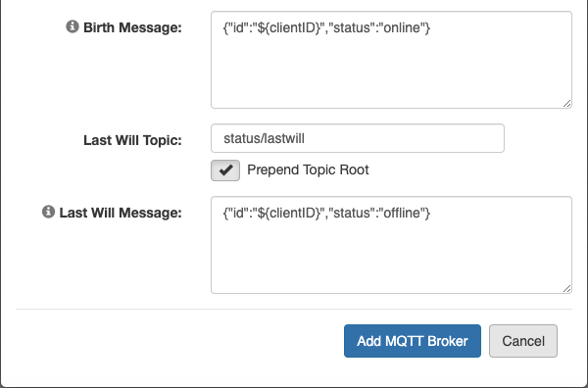The height and width of the screenshot is (388, 588).
Task: Click the Birth Message field label
Action: tap(132, 27)
